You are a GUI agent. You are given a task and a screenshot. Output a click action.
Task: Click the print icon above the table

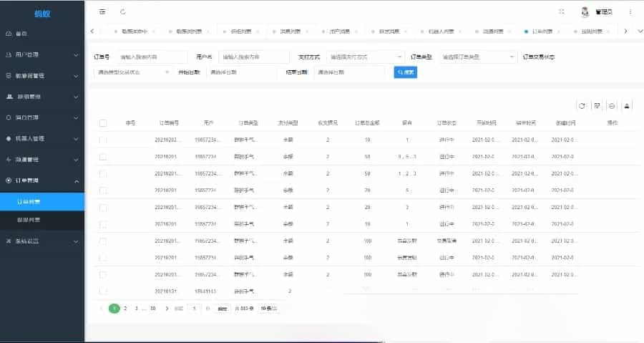pyautogui.click(x=627, y=105)
